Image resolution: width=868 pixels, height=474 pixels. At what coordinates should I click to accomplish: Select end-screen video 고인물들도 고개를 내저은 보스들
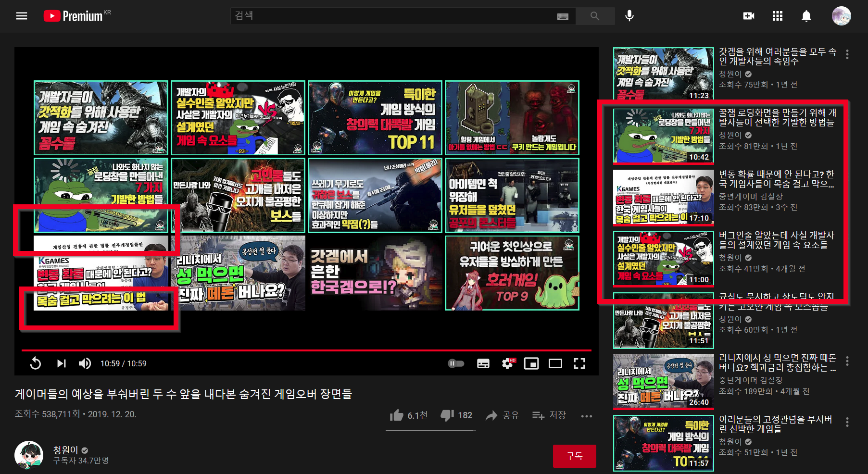point(238,195)
